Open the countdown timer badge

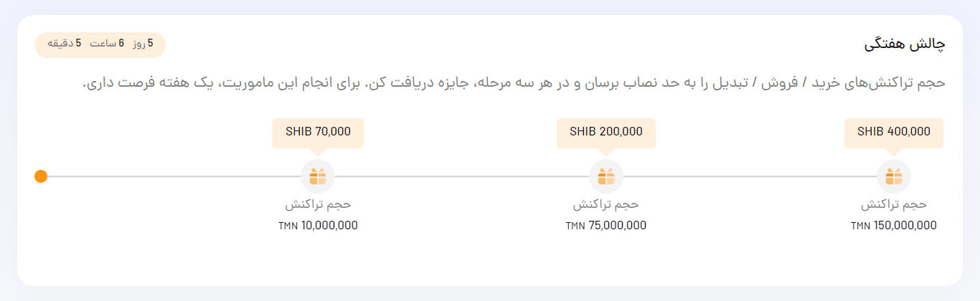pyautogui.click(x=100, y=44)
